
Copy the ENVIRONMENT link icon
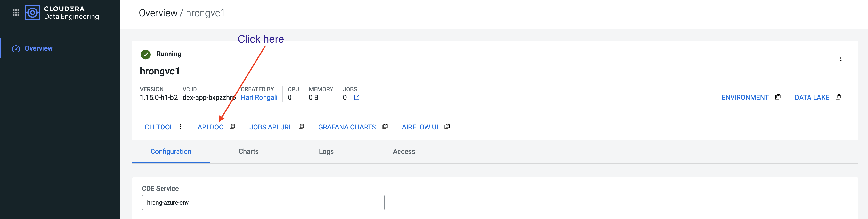click(778, 97)
